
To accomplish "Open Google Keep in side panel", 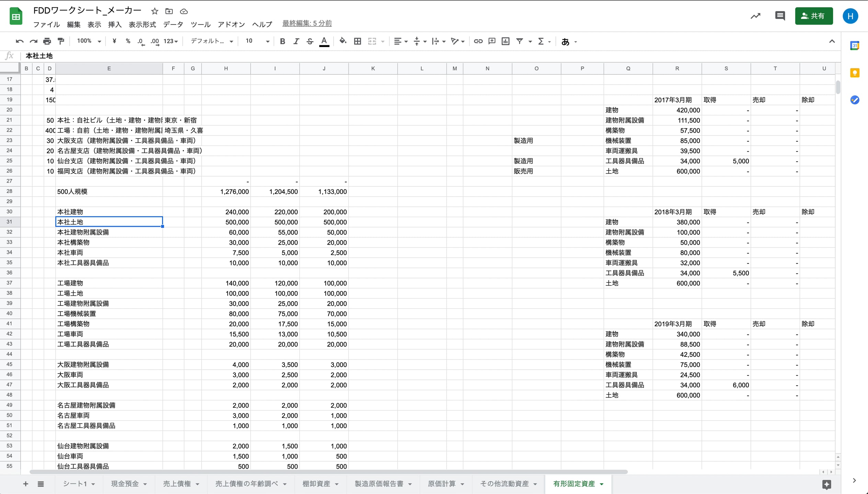I will click(855, 73).
